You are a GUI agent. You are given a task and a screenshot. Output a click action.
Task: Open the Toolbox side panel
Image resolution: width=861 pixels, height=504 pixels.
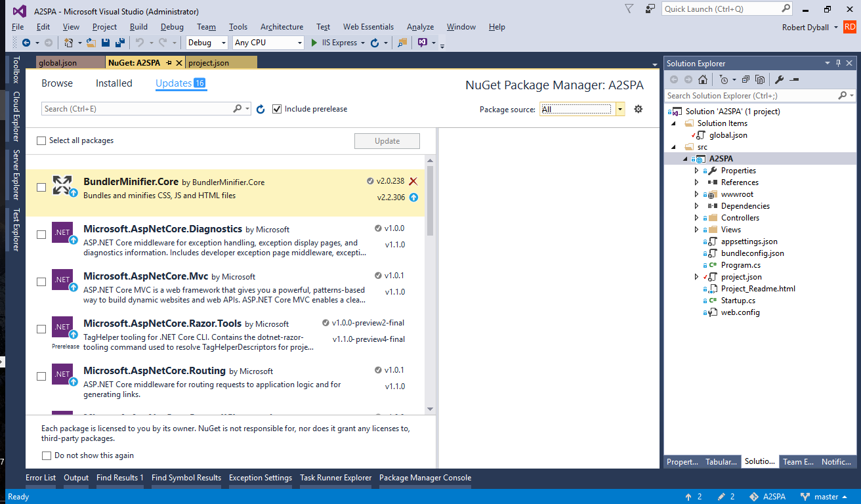(x=16, y=70)
